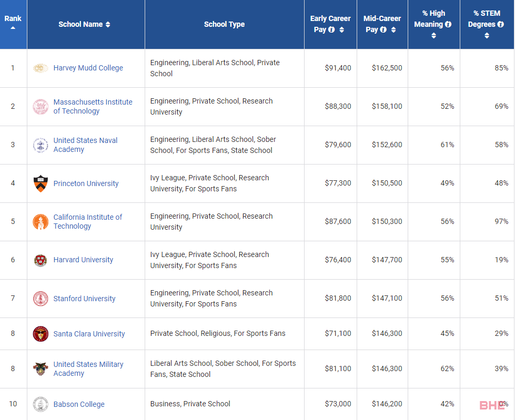Screen dimensions: 515x420
Task: Open United States Naval Academy link
Action: (85, 145)
